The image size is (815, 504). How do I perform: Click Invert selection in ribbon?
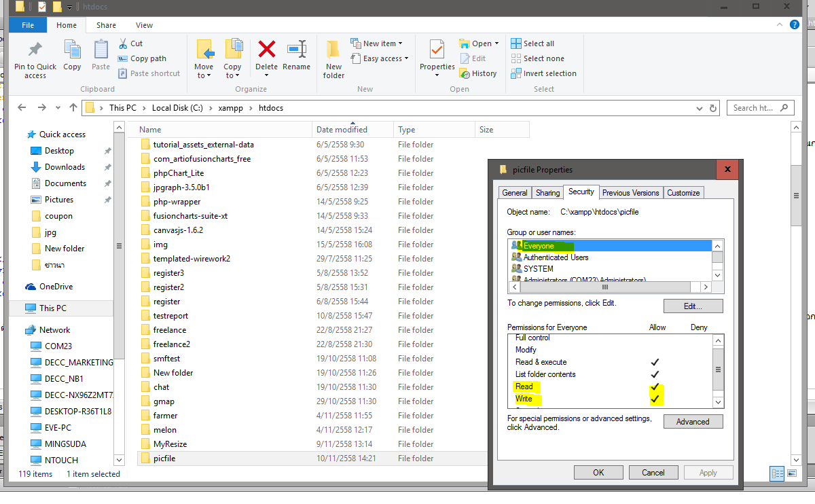[x=543, y=73]
